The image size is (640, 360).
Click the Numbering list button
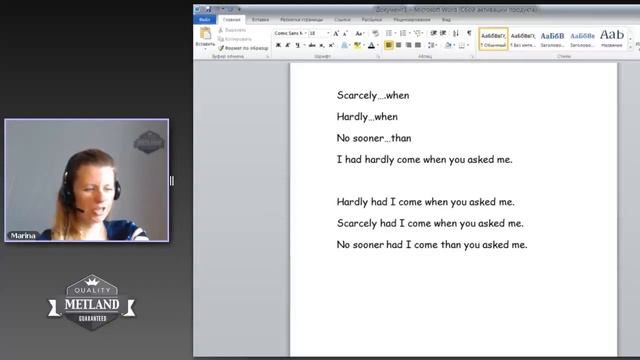point(403,33)
